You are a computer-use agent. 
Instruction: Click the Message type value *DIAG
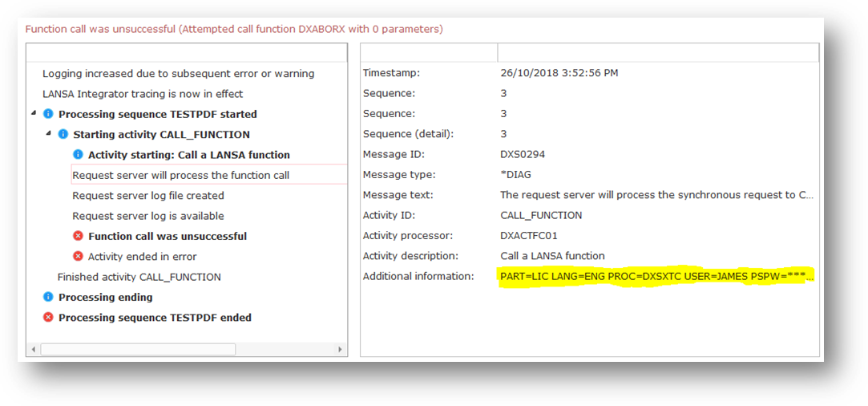click(x=516, y=175)
